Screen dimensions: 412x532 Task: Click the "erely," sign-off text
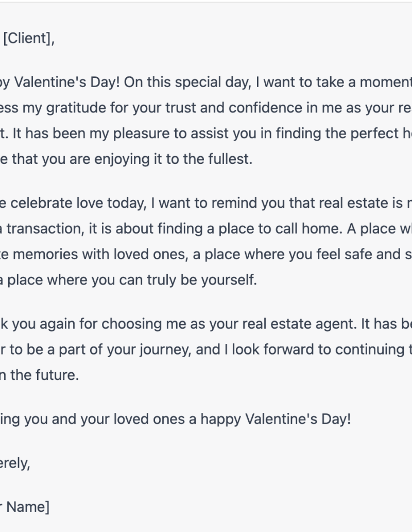[14, 463]
